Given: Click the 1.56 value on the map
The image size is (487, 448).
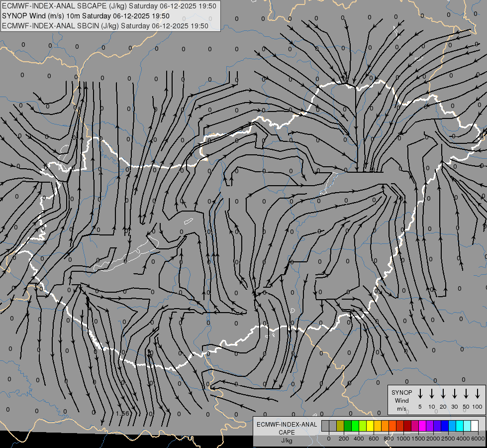Looking at the screenshot, I should pyautogui.click(x=122, y=414).
